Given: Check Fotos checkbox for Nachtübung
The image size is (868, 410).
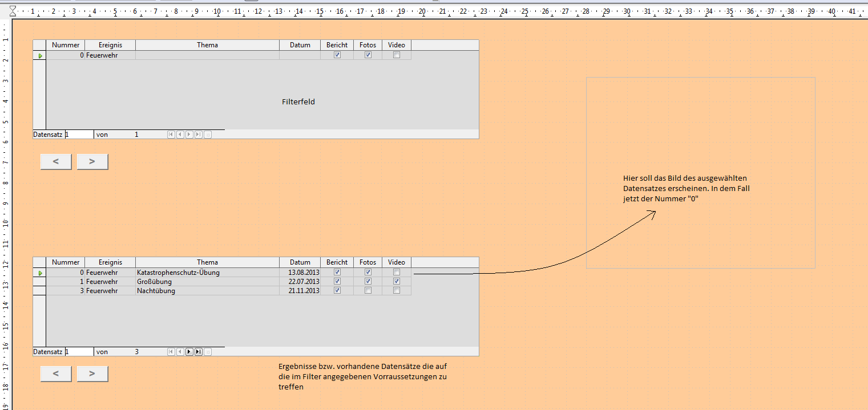Looking at the screenshot, I should pyautogui.click(x=368, y=291).
